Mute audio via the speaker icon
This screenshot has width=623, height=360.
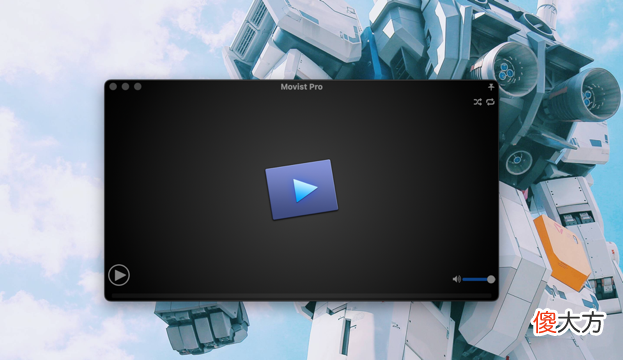(457, 279)
